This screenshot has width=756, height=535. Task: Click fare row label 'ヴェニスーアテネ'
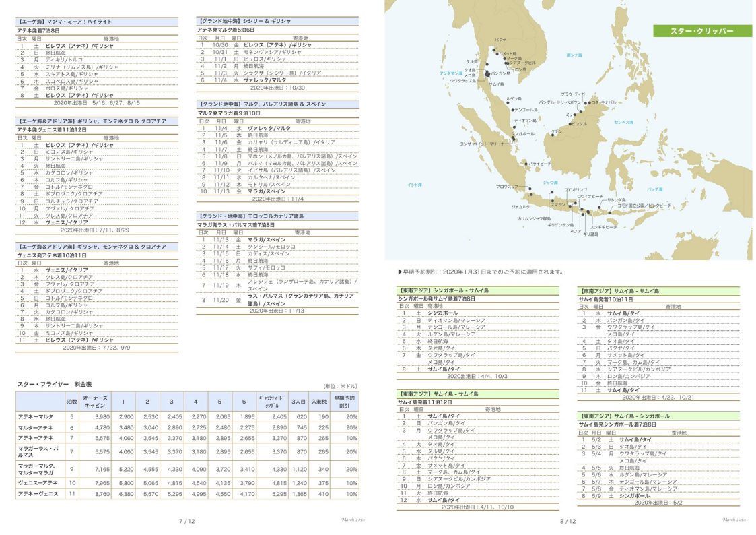pos(38,483)
